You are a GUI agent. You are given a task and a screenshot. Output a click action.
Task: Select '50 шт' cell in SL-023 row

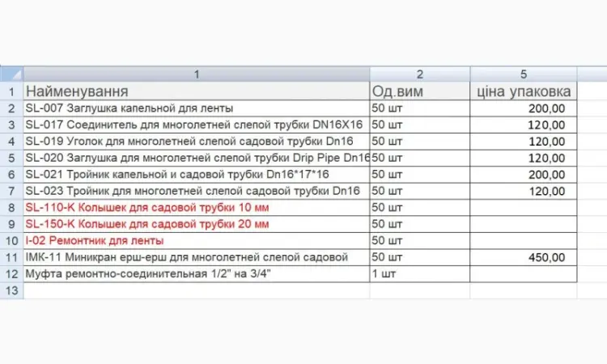tap(420, 191)
